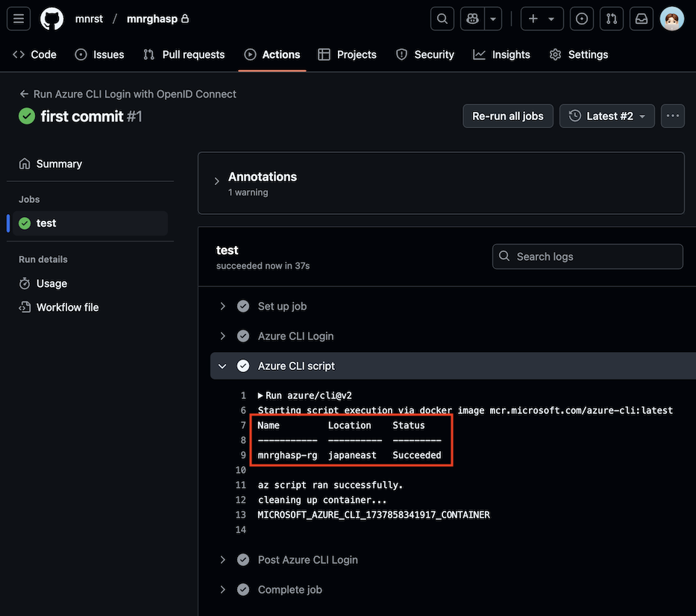The width and height of the screenshot is (696, 616).
Task: Open the search magnifier in header
Action: click(442, 19)
